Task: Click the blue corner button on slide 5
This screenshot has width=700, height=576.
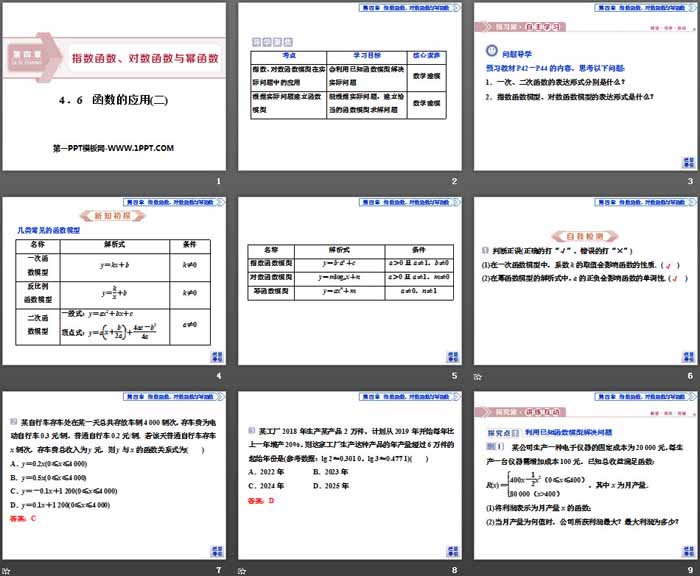Action: 453,357
